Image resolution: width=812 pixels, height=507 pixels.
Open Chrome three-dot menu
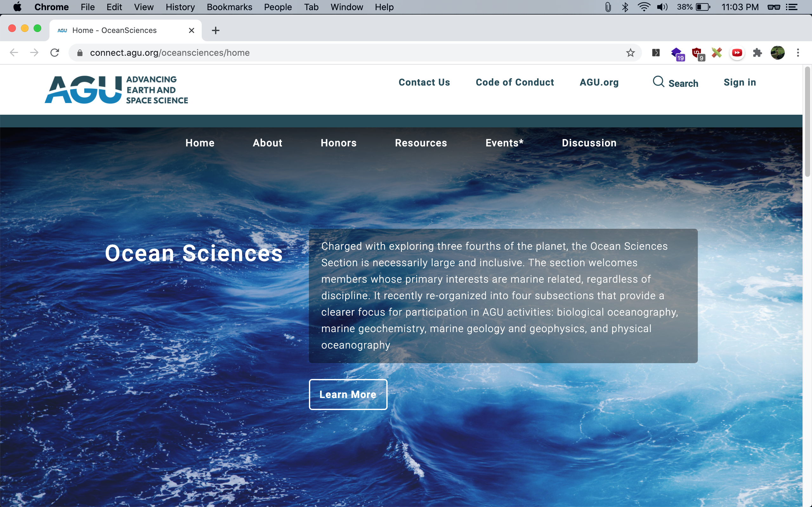click(x=798, y=53)
